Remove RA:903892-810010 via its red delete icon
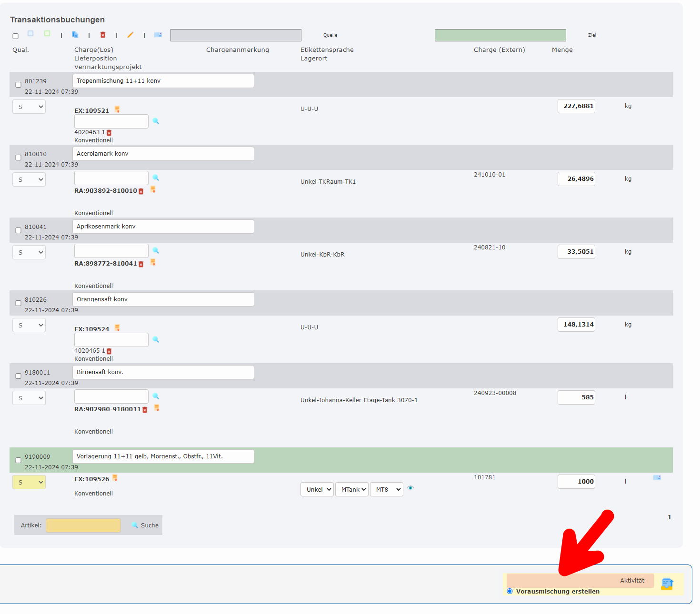Image resolution: width=700 pixels, height=614 pixels. [x=141, y=190]
